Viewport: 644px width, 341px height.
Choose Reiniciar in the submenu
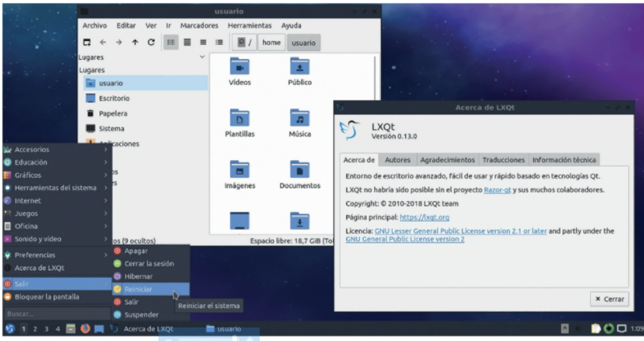tap(151, 289)
